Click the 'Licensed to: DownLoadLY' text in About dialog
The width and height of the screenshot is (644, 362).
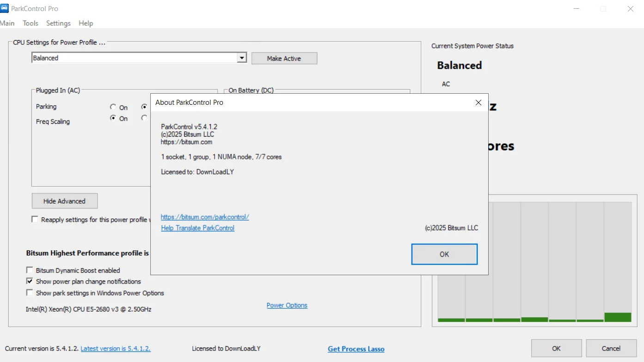click(197, 172)
